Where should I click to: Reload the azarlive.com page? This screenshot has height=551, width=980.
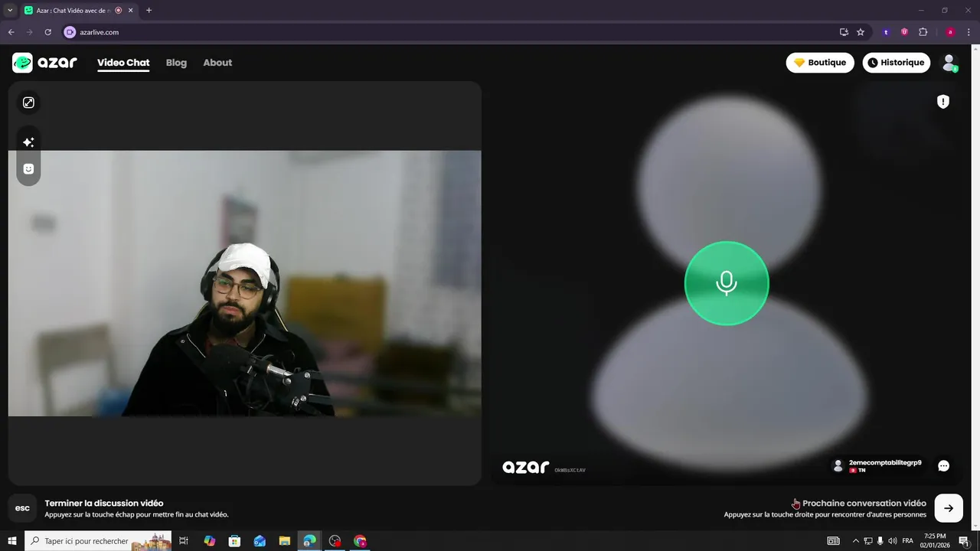(x=47, y=32)
